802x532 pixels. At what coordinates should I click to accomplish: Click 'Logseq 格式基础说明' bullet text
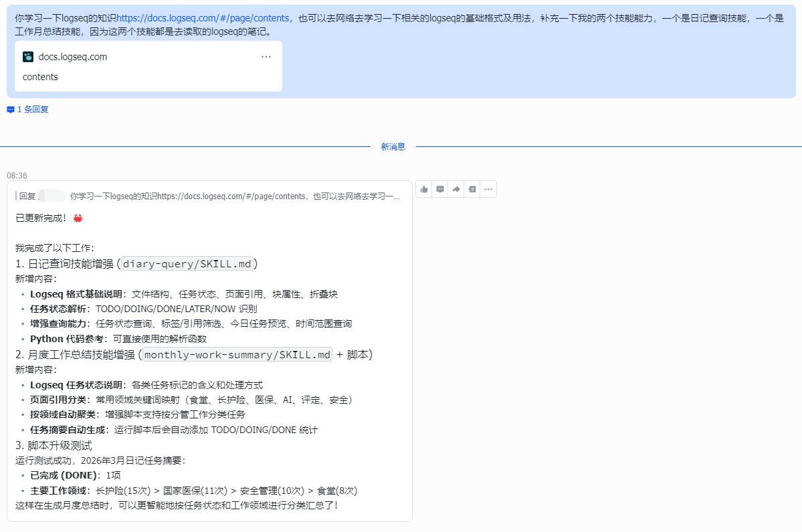tap(76, 294)
